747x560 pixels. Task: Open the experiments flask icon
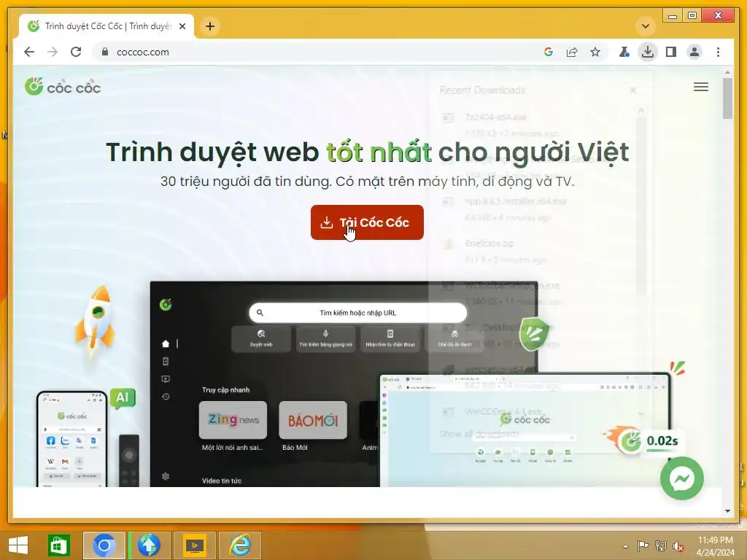[x=624, y=52]
